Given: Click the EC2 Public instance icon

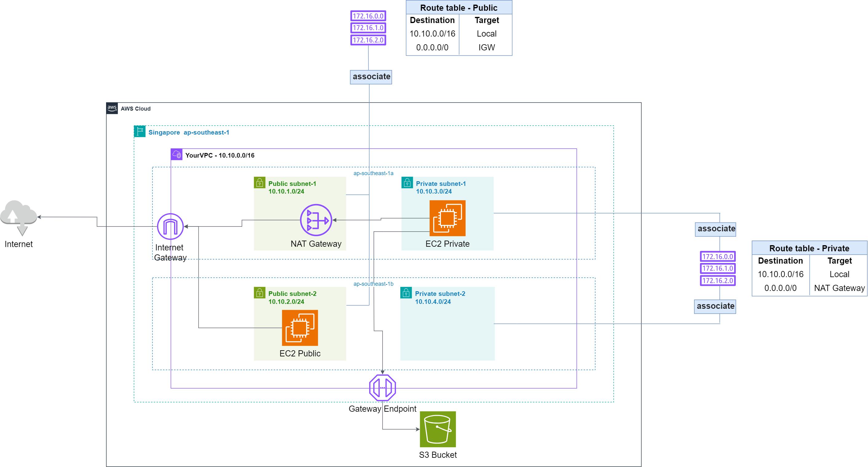Looking at the screenshot, I should [299, 328].
